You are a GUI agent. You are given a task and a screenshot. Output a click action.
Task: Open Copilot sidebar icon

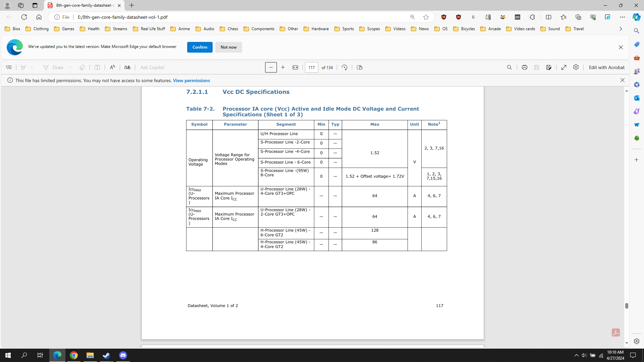(x=636, y=17)
